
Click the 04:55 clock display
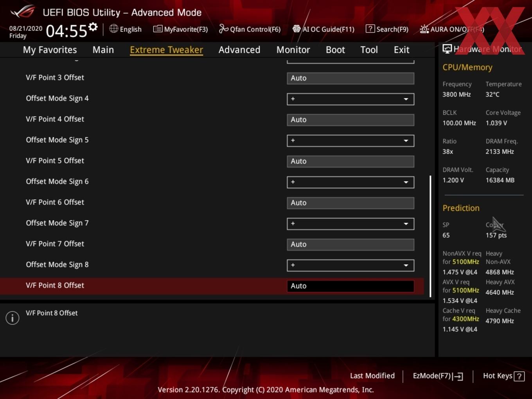66,31
